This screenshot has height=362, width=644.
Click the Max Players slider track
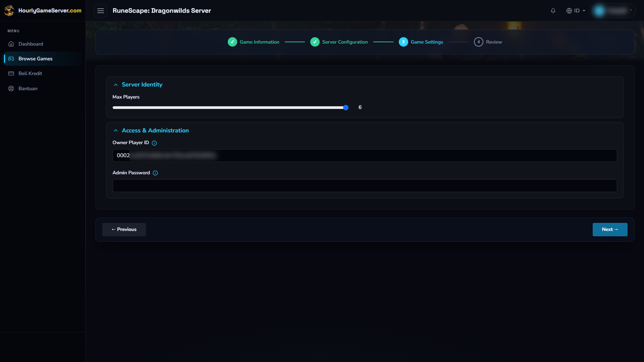coord(230,108)
